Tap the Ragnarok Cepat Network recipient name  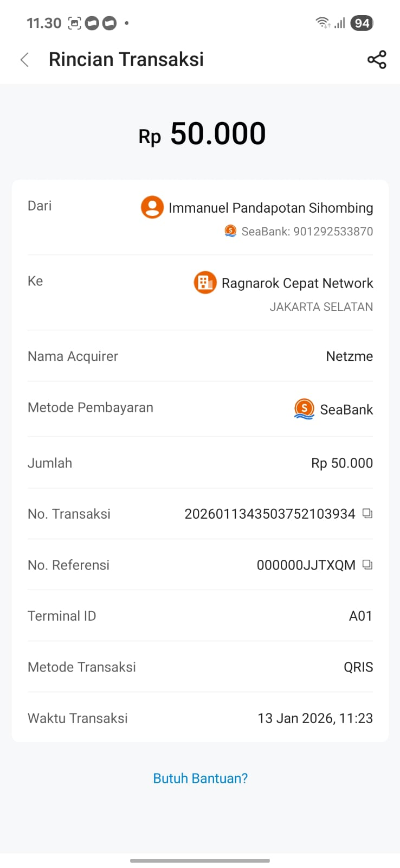297,283
